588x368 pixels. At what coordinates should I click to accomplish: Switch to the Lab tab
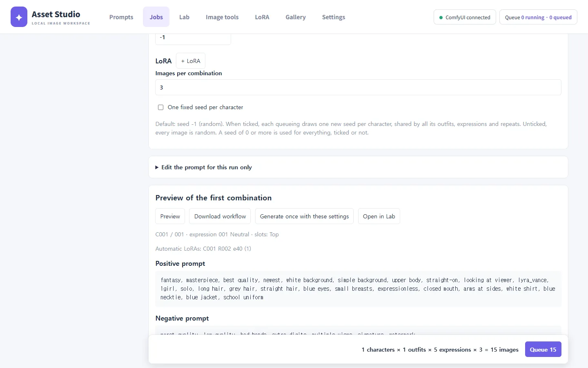click(x=184, y=17)
